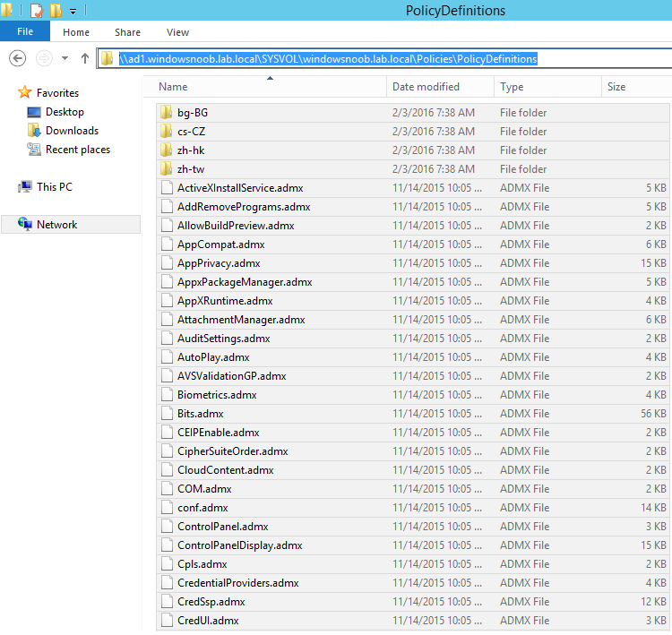This screenshot has width=672, height=635.
Task: Click the AppCompat.admx file icon
Action: pyautogui.click(x=167, y=245)
